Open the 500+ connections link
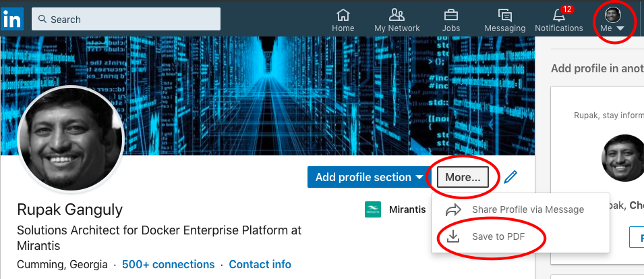The image size is (644, 279). (x=169, y=264)
